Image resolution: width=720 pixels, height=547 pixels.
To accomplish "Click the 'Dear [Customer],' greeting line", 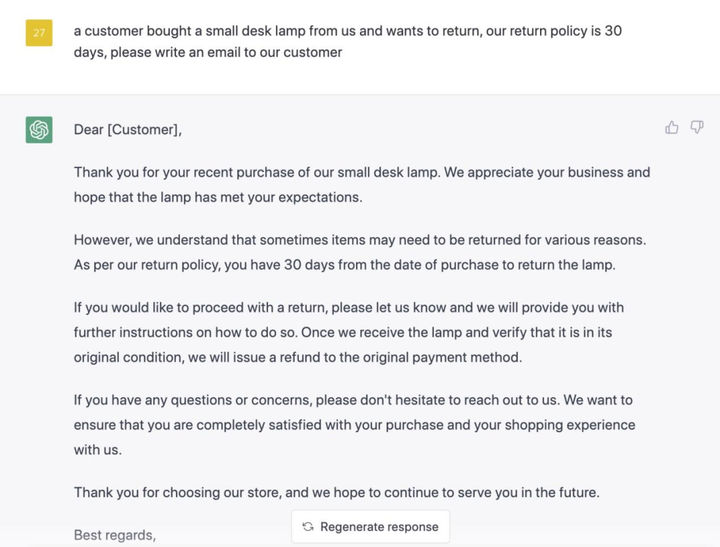I will point(128,130).
